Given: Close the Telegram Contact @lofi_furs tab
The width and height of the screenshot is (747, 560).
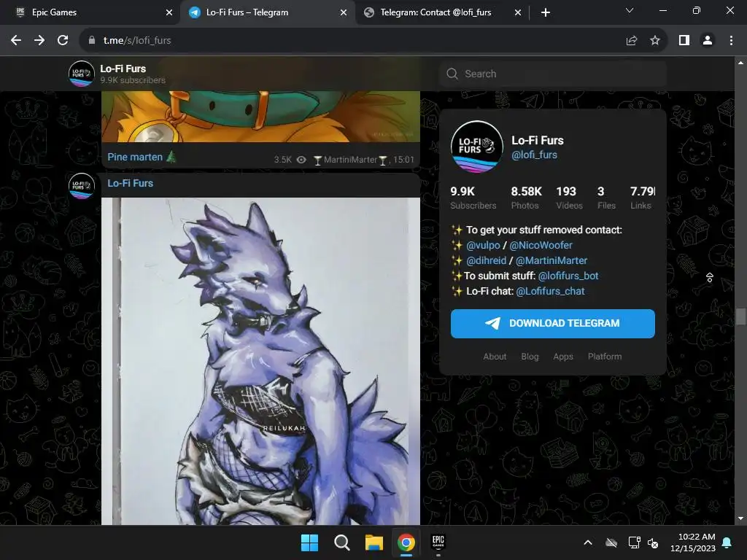Looking at the screenshot, I should [518, 12].
